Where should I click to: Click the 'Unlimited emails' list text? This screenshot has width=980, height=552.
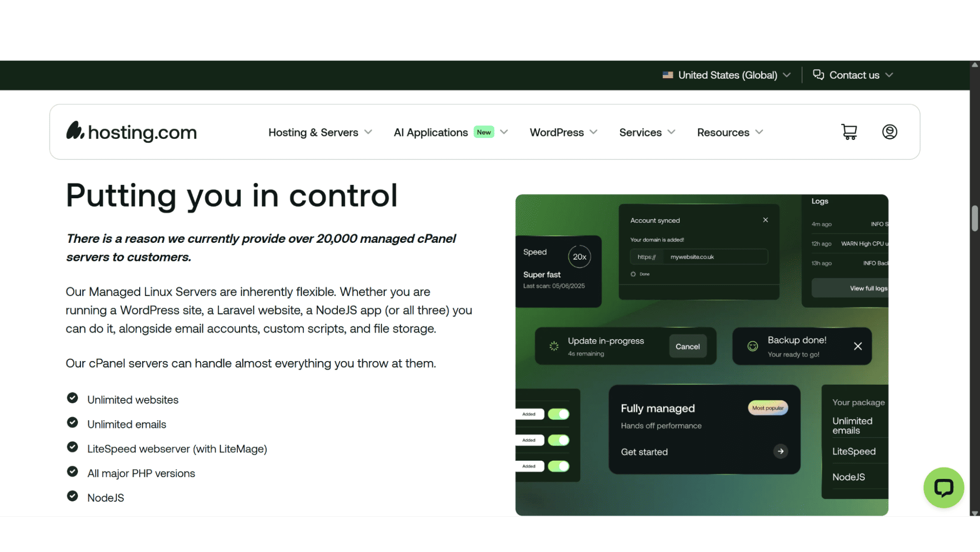[126, 424]
